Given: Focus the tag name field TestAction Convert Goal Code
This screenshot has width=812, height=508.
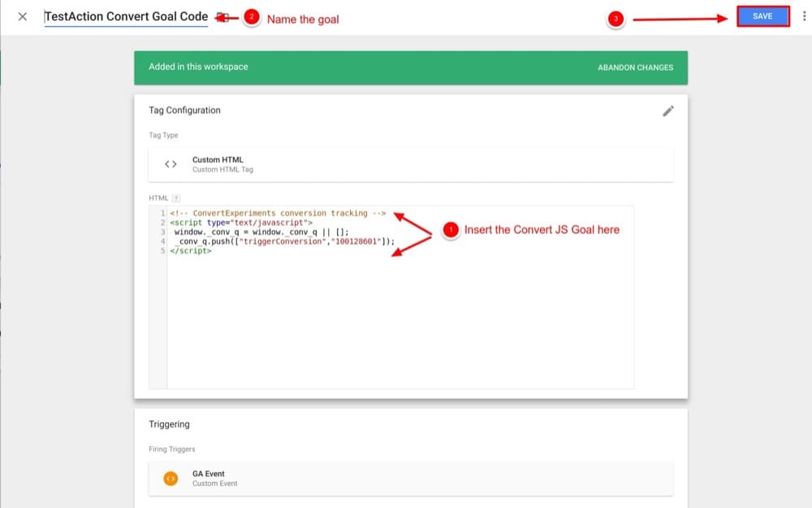Looking at the screenshot, I should pyautogui.click(x=126, y=17).
